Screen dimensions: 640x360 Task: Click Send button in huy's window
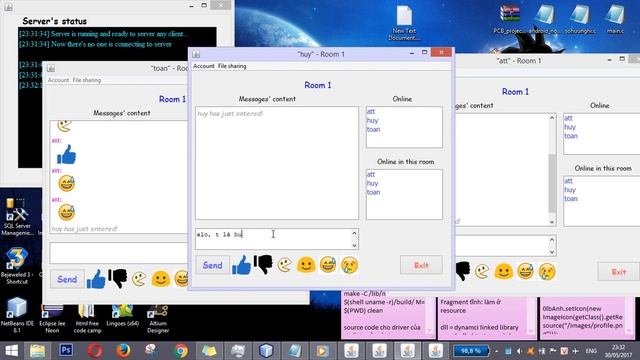[x=213, y=265]
